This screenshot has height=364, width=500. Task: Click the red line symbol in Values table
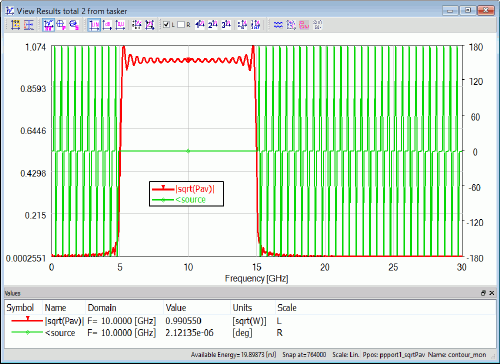pos(27,320)
